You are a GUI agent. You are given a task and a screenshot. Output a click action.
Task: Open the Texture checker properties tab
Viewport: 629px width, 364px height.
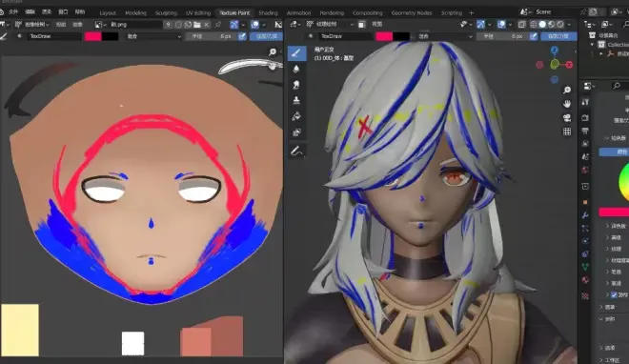[x=585, y=295]
